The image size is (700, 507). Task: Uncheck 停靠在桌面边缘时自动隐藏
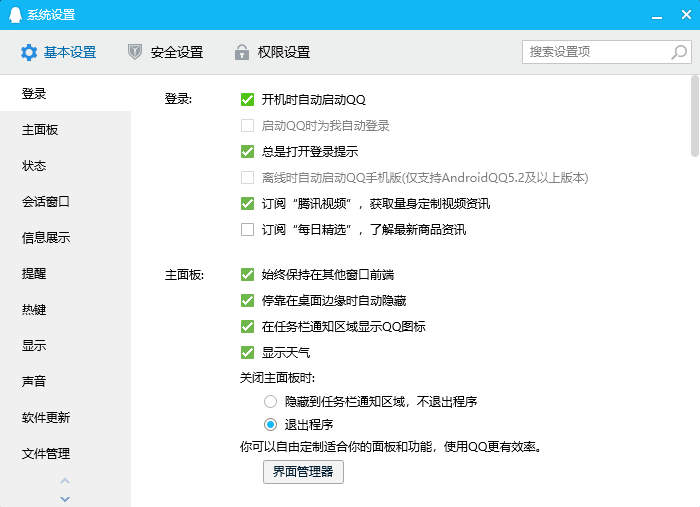coord(247,300)
